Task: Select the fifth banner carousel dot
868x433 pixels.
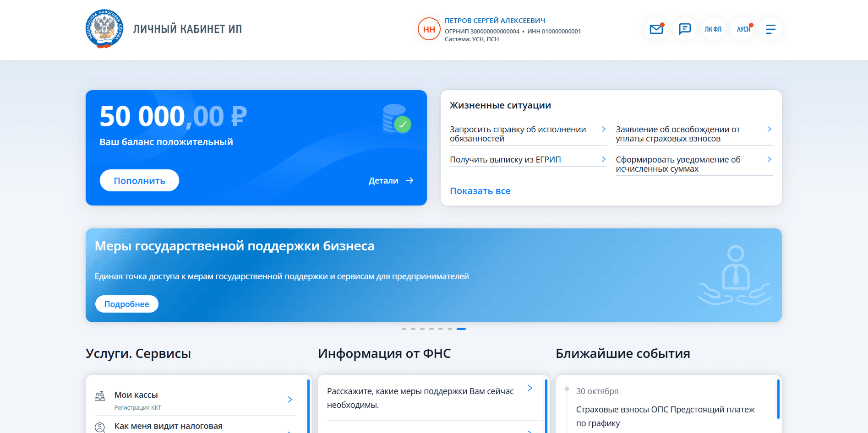Action: (441, 329)
